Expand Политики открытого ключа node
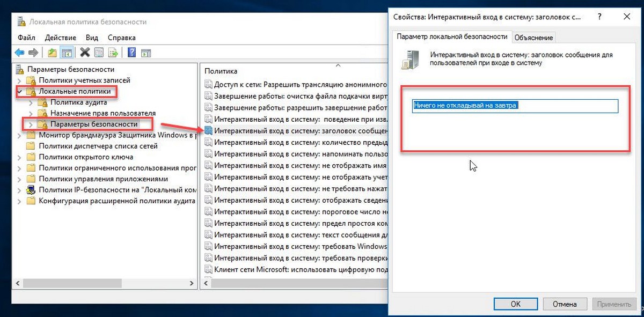The height and width of the screenshot is (317, 644). pos(20,157)
